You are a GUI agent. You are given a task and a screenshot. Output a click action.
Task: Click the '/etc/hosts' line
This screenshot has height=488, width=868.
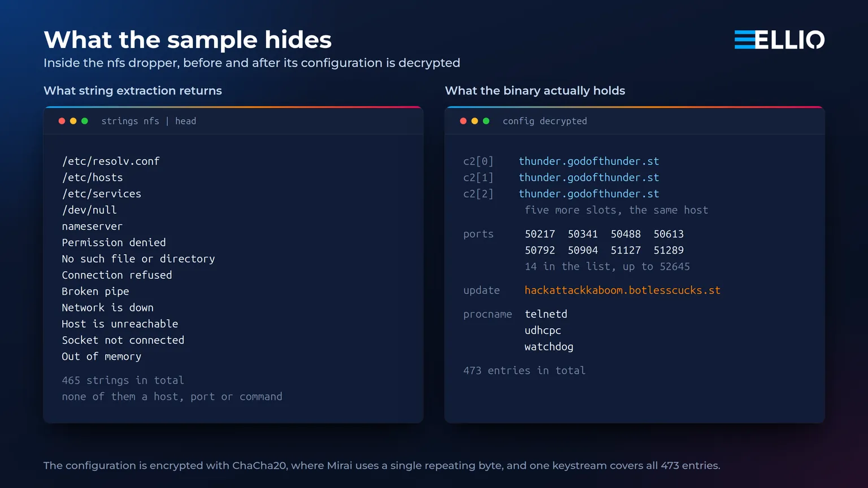tap(92, 177)
